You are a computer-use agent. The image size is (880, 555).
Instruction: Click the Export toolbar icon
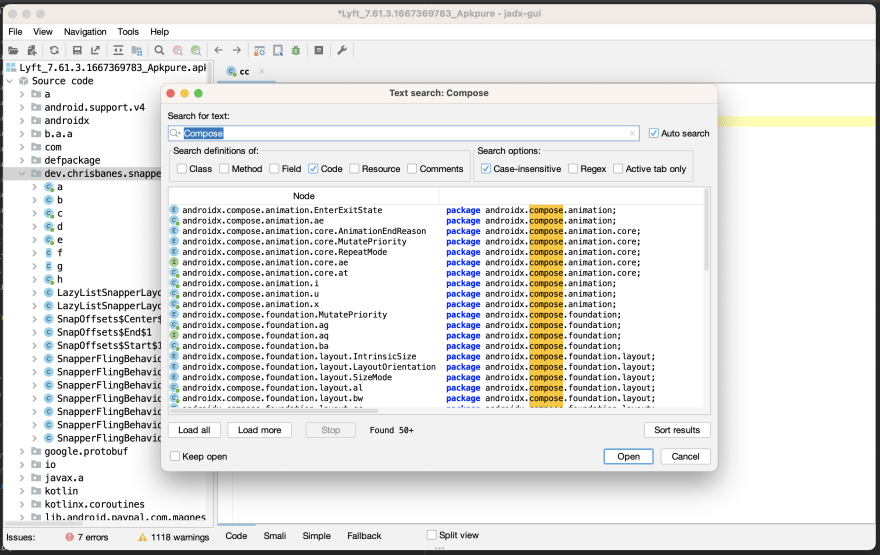pyautogui.click(x=95, y=51)
